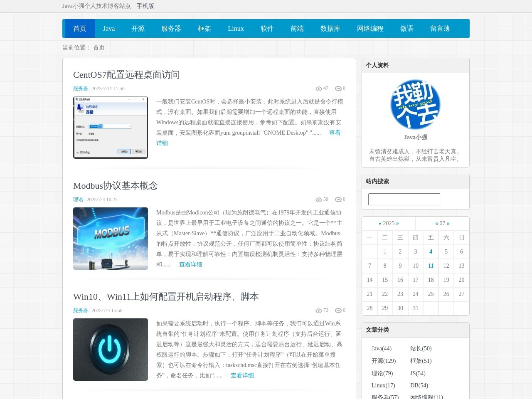Open the 开源(129) category link
This screenshot has height=399, width=532.
point(384,361)
